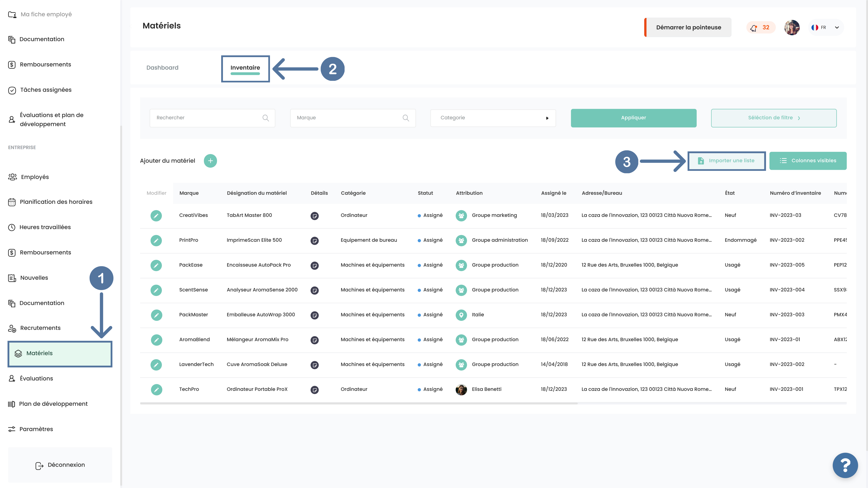
Task: Go to Employés in sidebar
Action: click(x=35, y=177)
